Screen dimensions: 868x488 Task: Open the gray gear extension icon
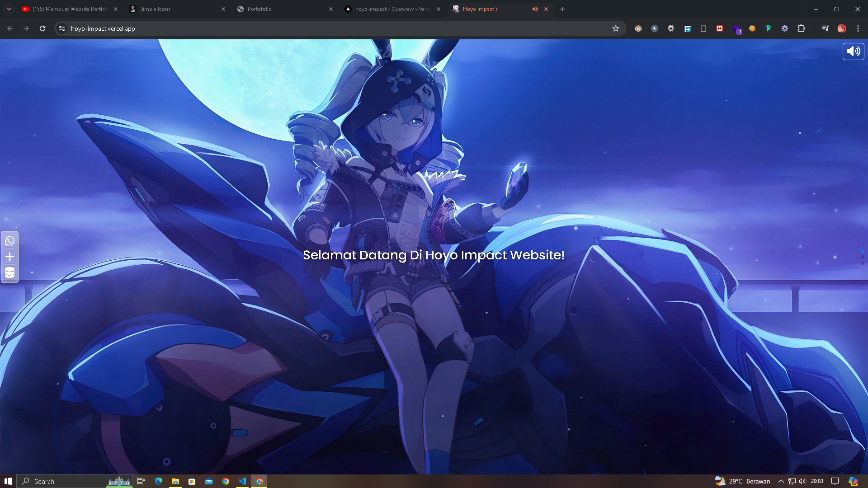click(x=671, y=28)
